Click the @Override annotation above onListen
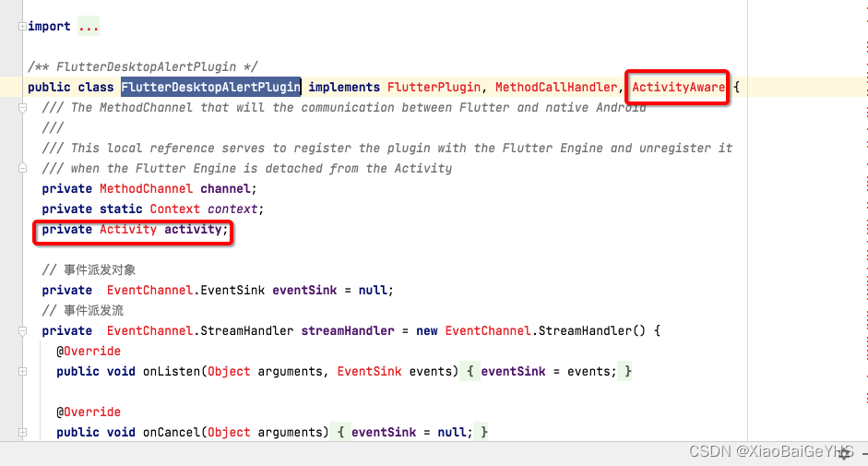The image size is (868, 466). point(89,352)
